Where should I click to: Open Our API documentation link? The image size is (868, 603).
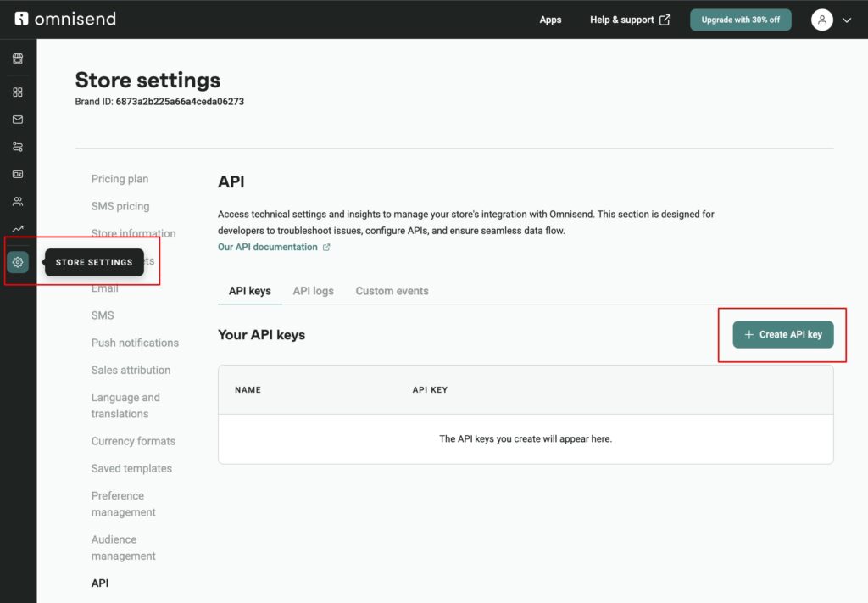[267, 247]
